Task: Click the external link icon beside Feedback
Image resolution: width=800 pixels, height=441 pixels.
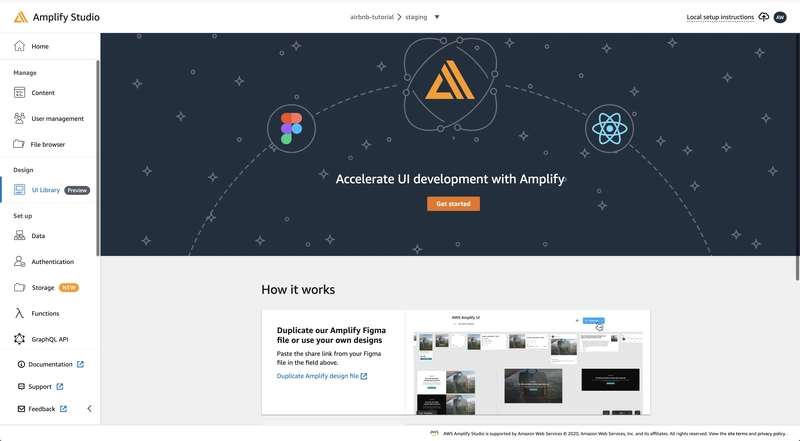Action: point(63,409)
